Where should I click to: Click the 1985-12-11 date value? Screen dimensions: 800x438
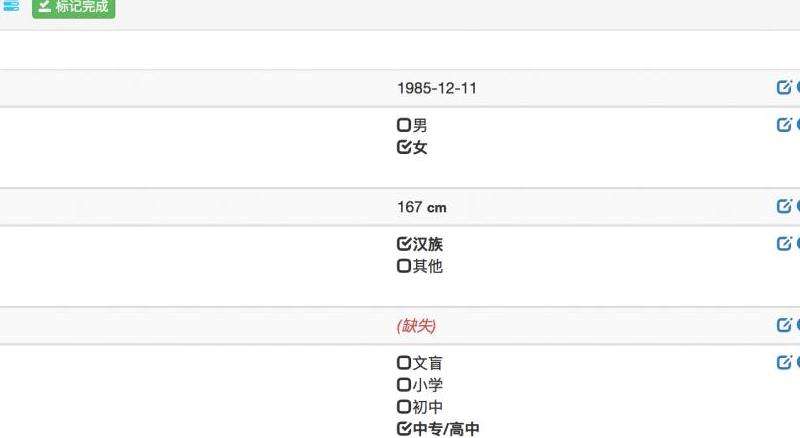(x=437, y=88)
